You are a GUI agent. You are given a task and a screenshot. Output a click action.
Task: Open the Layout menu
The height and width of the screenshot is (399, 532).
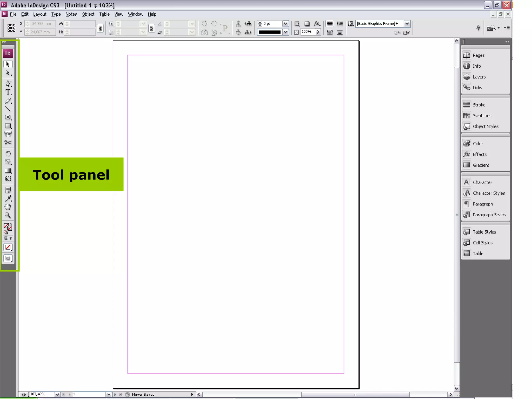tap(40, 14)
